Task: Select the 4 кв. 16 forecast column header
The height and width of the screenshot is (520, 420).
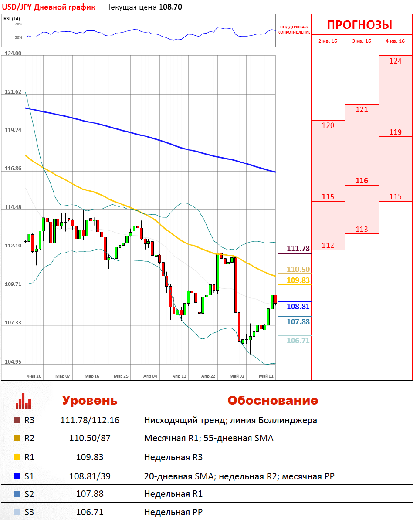Action: coord(395,41)
